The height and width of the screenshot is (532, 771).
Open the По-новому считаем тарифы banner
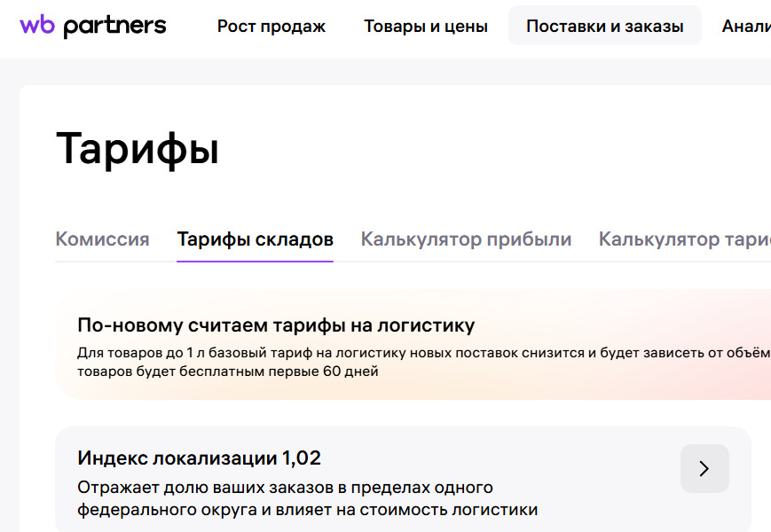click(x=276, y=325)
